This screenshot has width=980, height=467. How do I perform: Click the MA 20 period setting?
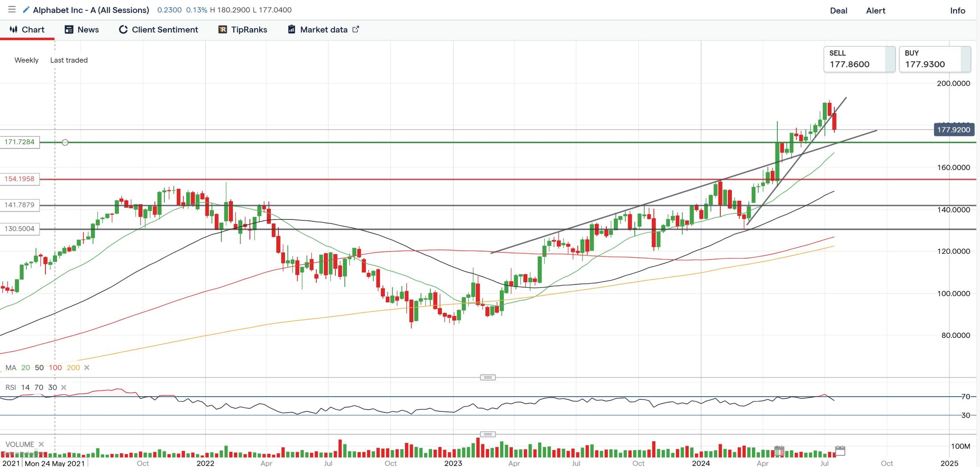25,368
